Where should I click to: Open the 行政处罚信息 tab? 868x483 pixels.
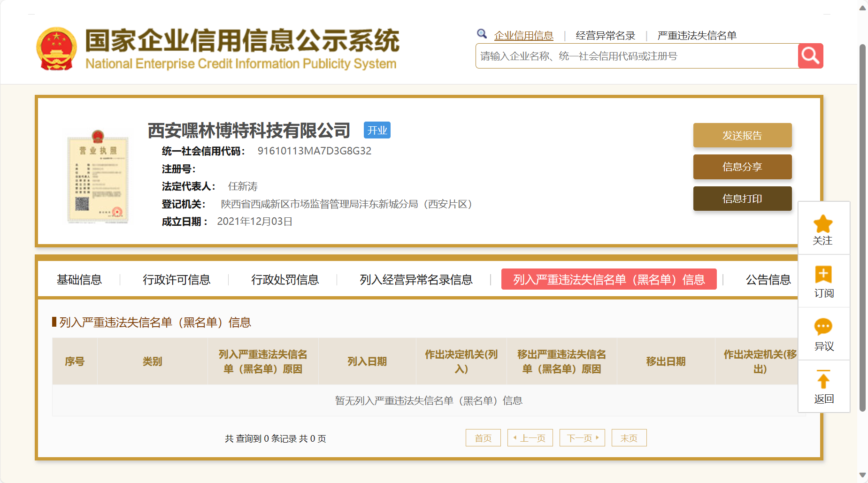[x=285, y=280]
